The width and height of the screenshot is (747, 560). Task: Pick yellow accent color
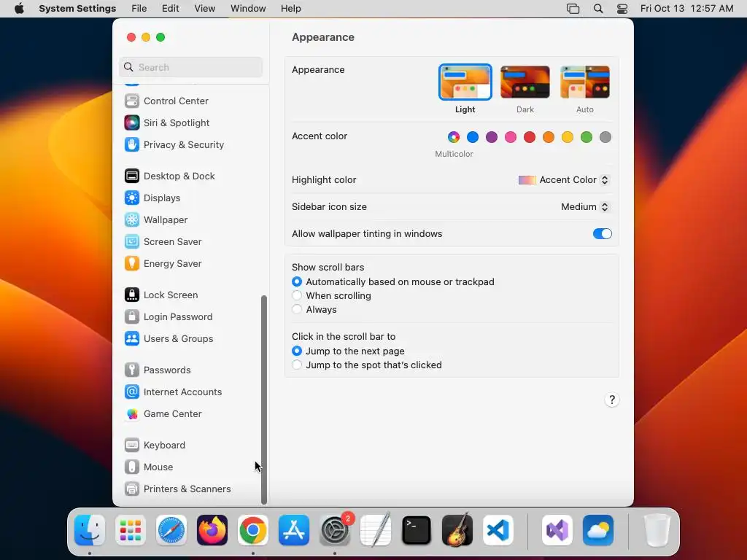568,138
